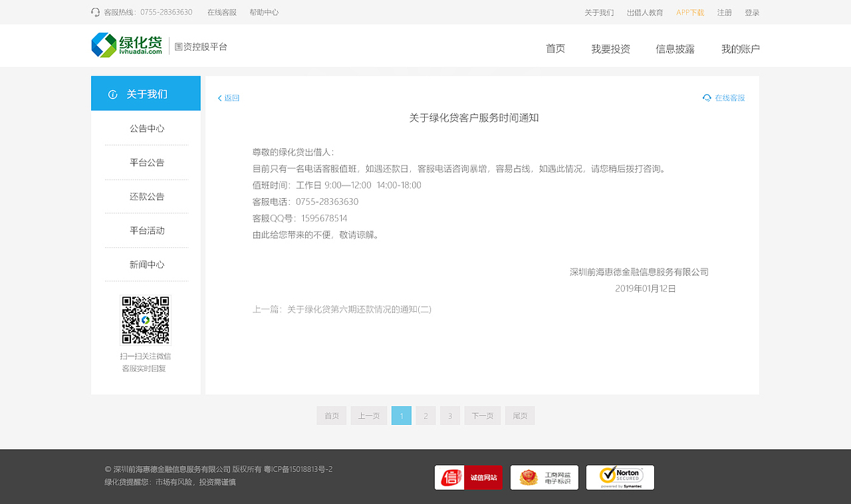Click the info icon beside 关于我们 sidebar header
This screenshot has height=504, width=851.
[112, 94]
